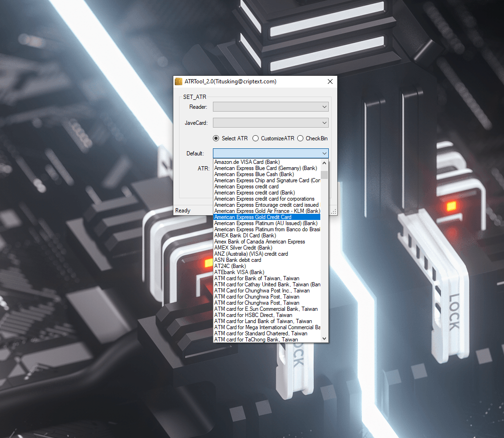Click the scroll up arrow in the list

324,162
